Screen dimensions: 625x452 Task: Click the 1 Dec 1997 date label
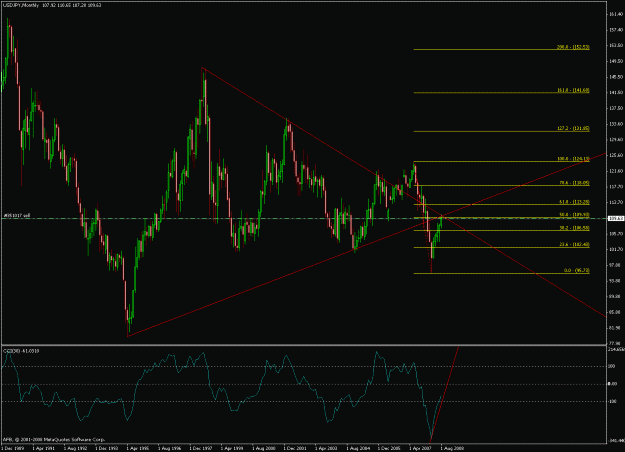tap(201, 448)
